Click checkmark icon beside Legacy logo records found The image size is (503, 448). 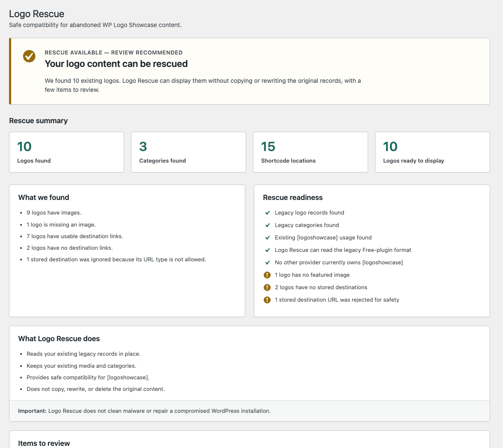pos(268,213)
